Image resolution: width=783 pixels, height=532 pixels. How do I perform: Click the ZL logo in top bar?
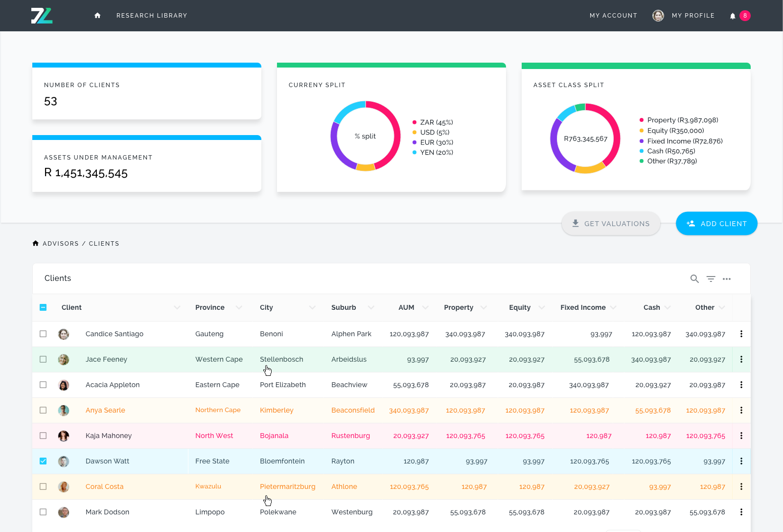[42, 16]
